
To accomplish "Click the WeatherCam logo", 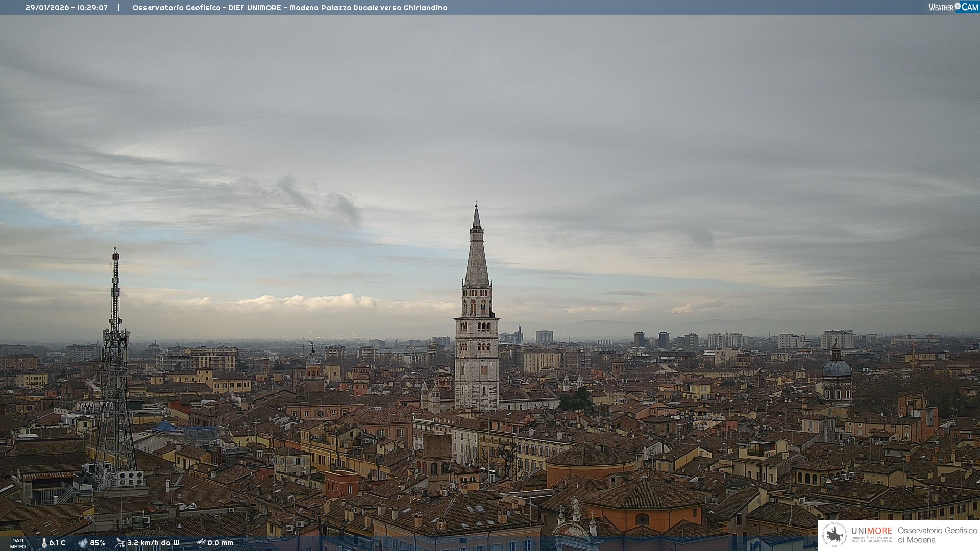I will pos(953,7).
